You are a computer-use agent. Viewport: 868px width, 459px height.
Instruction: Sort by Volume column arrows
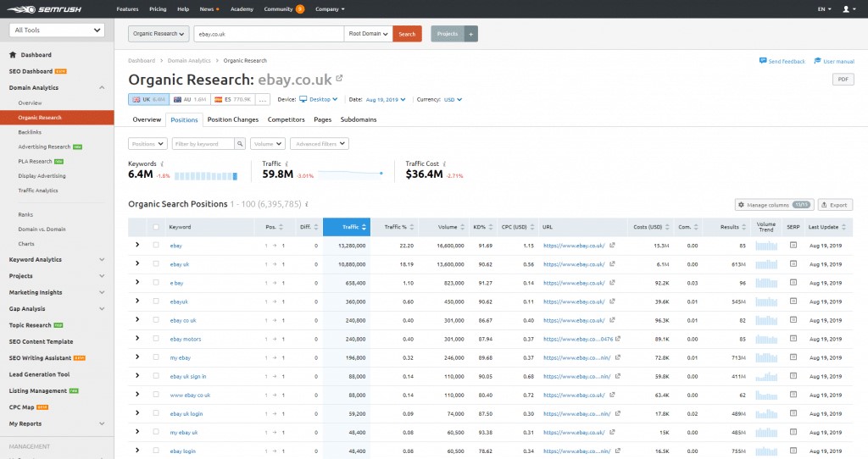[462, 227]
